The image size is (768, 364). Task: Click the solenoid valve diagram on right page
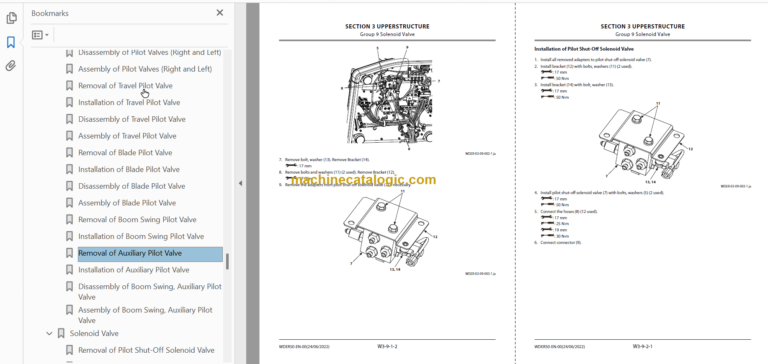645,143
